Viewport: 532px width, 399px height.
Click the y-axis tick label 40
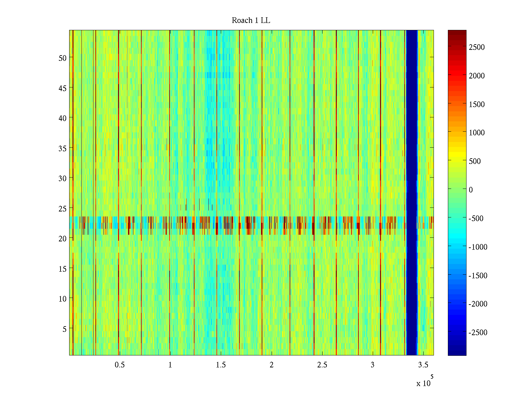click(x=62, y=118)
